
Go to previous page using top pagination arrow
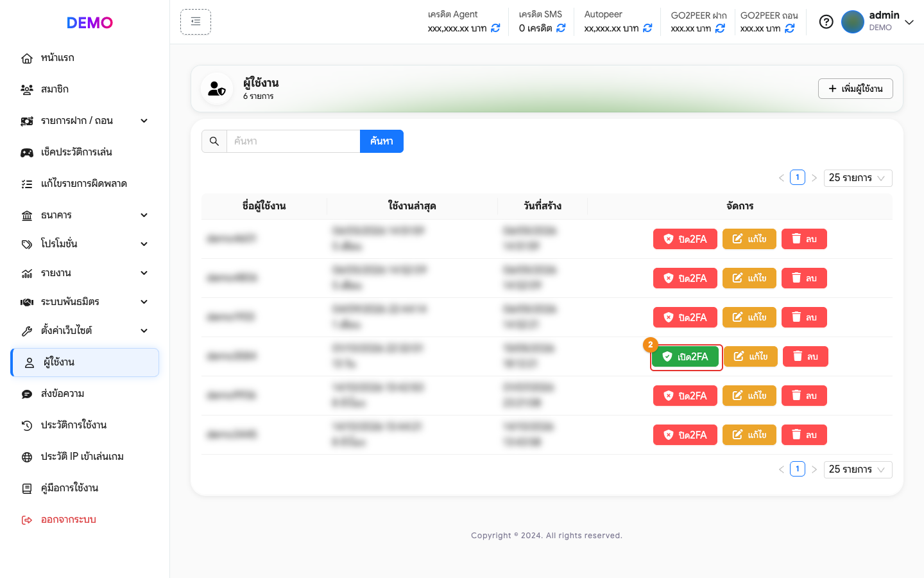[x=782, y=178]
